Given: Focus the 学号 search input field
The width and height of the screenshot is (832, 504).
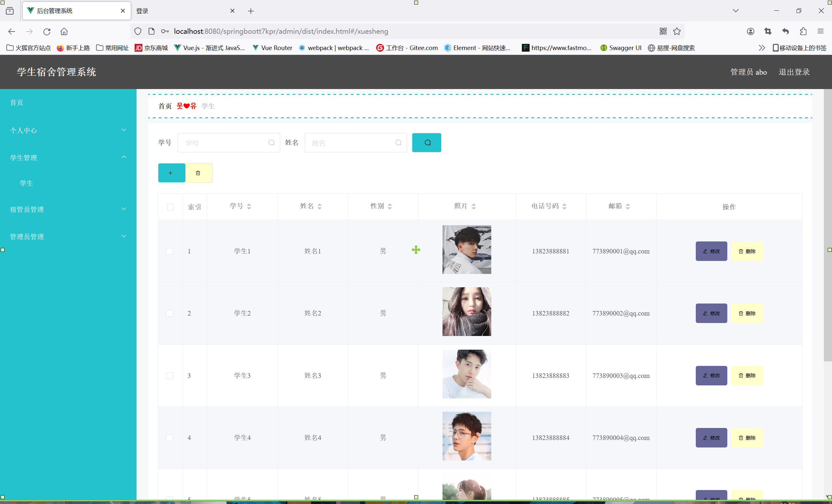Looking at the screenshot, I should (229, 143).
